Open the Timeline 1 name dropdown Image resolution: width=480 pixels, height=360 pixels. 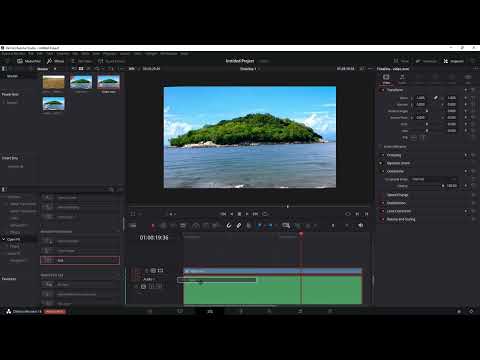coord(249,69)
